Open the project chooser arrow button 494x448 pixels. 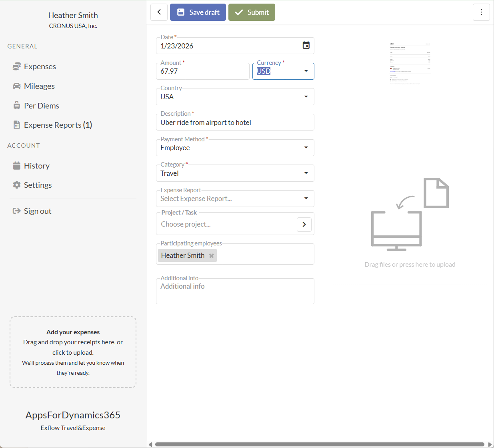pyautogui.click(x=304, y=224)
